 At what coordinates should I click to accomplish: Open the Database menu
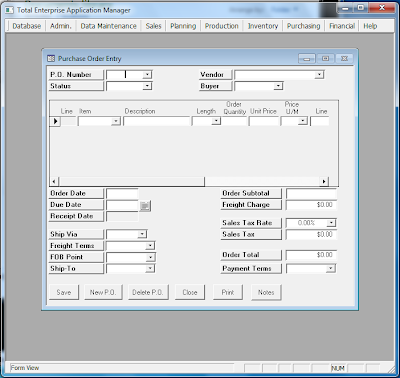tap(26, 26)
